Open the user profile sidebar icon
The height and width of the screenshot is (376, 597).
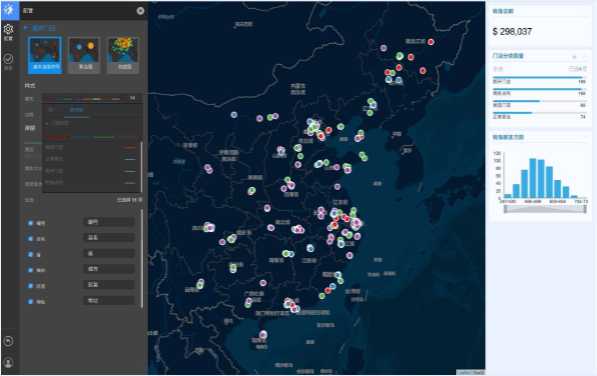coord(8,362)
